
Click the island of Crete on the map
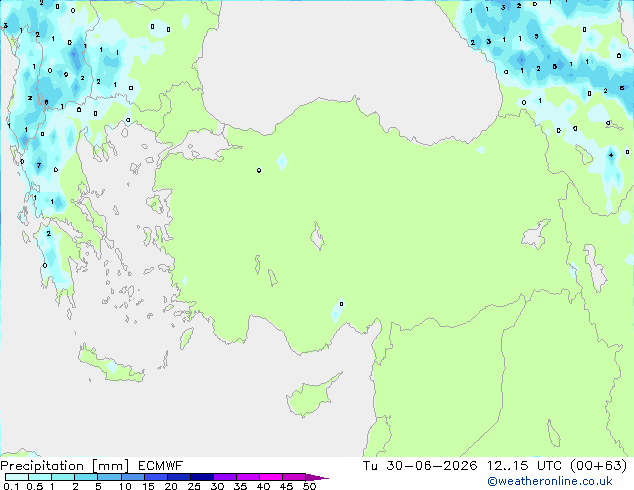pyautogui.click(x=110, y=366)
